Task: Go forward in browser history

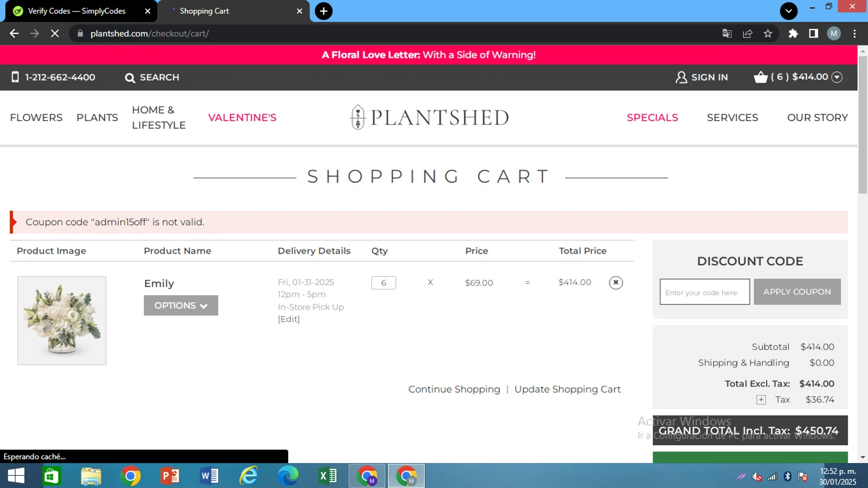Action: click(x=35, y=34)
